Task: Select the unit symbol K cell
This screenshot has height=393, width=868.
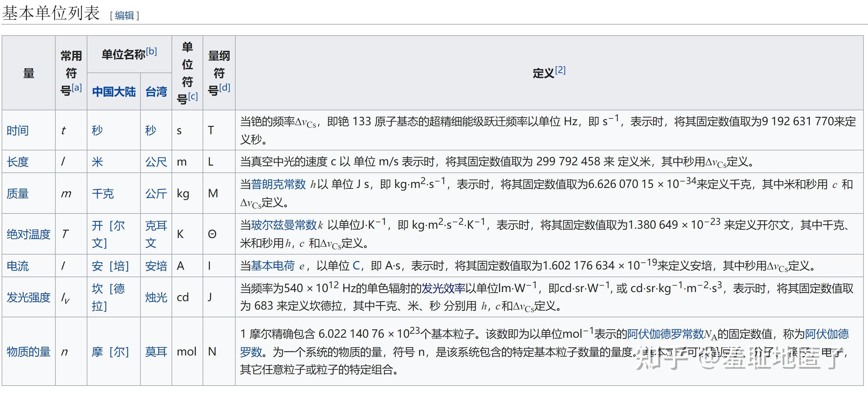Action: pos(187,234)
